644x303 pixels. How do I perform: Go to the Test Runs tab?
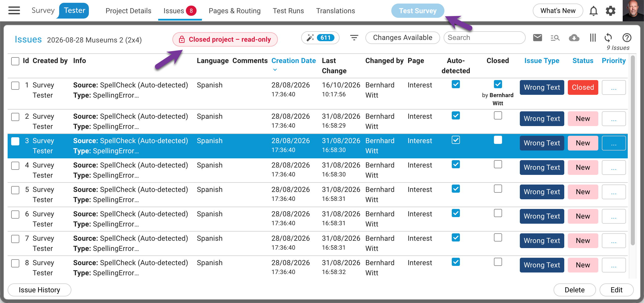288,11
